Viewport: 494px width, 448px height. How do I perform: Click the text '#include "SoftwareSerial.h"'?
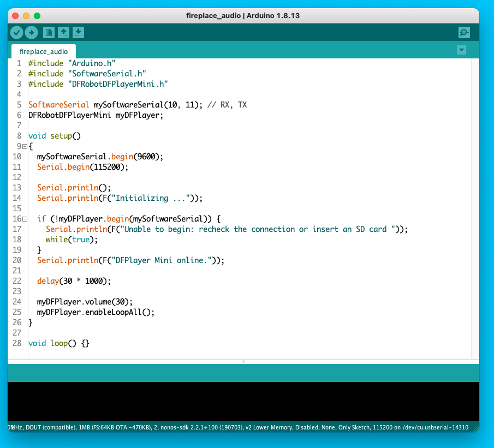87,74
